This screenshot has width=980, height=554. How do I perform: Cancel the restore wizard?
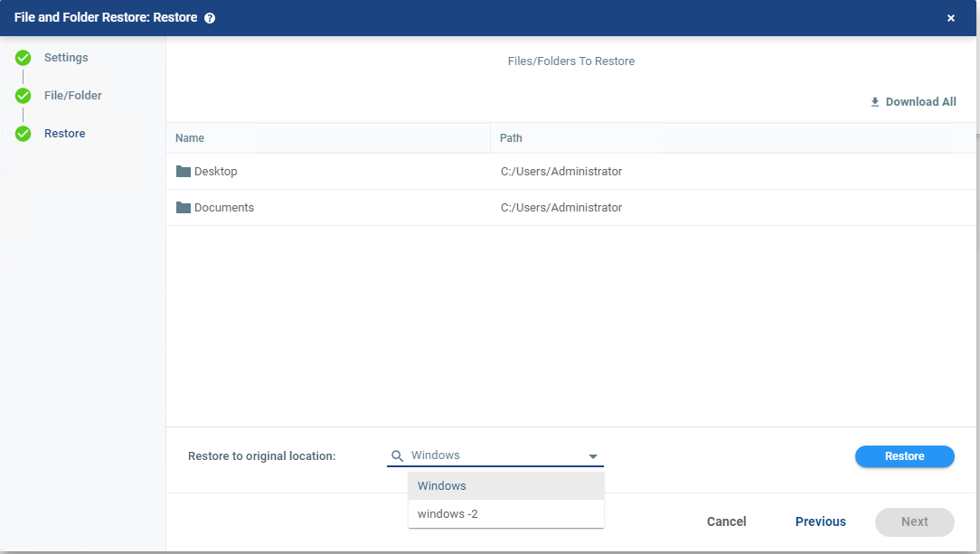coord(726,521)
